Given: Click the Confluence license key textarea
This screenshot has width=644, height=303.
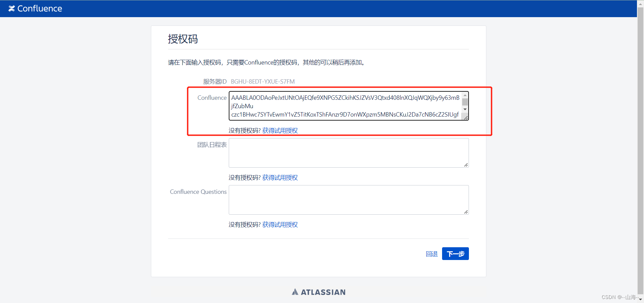Looking at the screenshot, I should point(348,106).
